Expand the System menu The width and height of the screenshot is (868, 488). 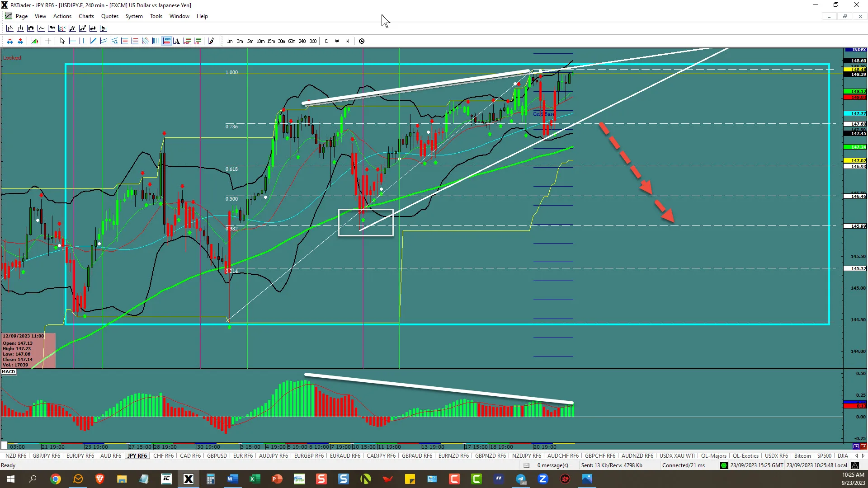click(x=134, y=16)
